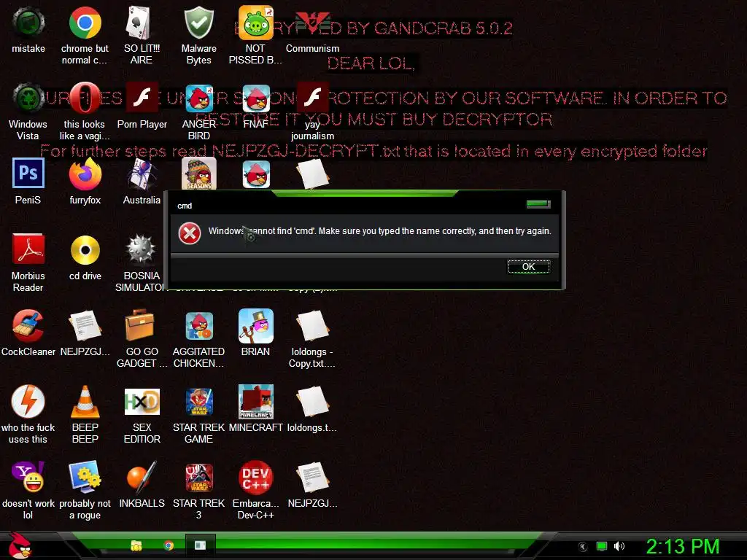Select the Angry Birds Seasons icon
Screen dimensions: 747x560
[198, 174]
